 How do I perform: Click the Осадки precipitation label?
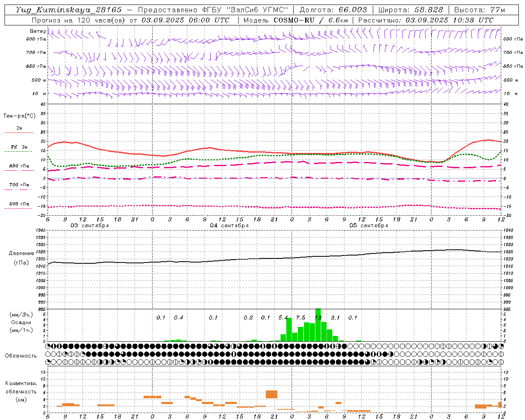[21, 322]
